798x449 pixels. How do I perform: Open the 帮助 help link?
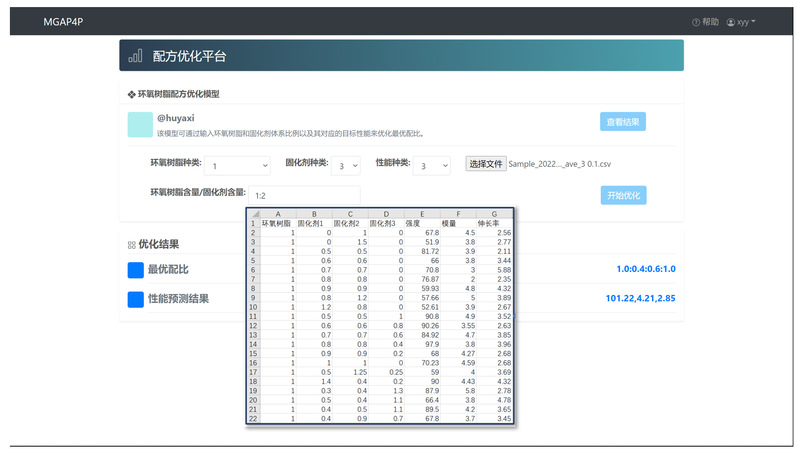click(705, 21)
